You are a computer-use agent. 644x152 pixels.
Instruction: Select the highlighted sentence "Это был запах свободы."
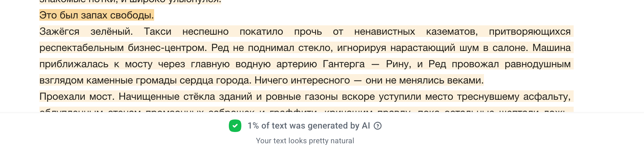pos(97,15)
